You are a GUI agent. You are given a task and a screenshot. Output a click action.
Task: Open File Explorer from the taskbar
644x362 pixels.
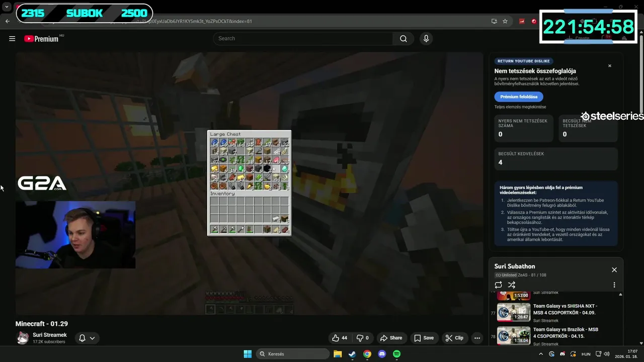click(338, 354)
